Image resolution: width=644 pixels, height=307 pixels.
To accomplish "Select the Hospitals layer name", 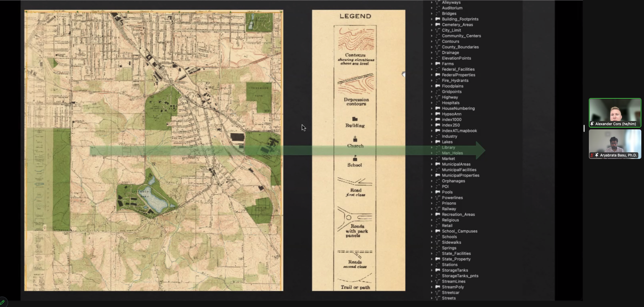I will [451, 103].
